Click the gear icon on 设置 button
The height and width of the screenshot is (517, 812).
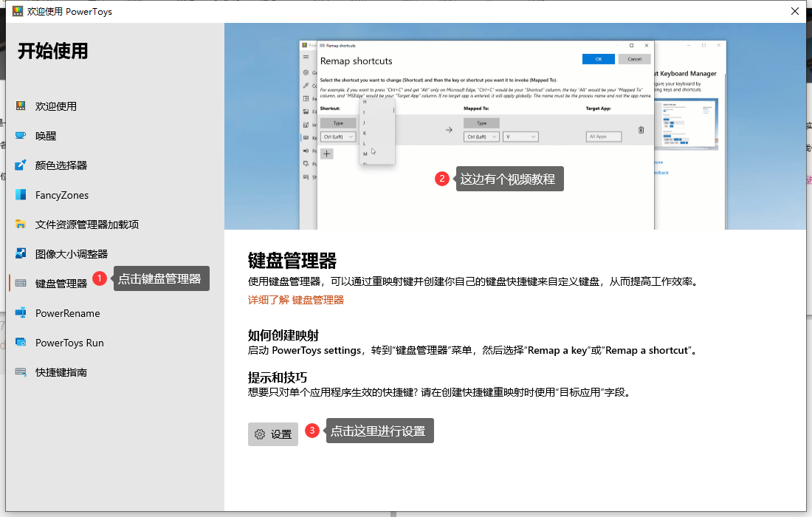tap(260, 434)
